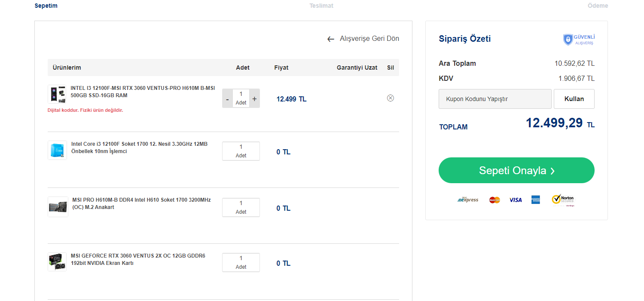Click the Visa payment logo

pyautogui.click(x=516, y=200)
